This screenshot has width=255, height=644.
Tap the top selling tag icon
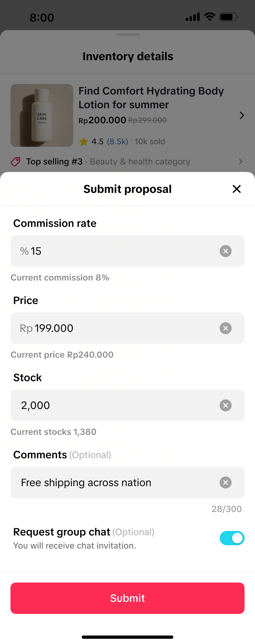click(x=16, y=161)
